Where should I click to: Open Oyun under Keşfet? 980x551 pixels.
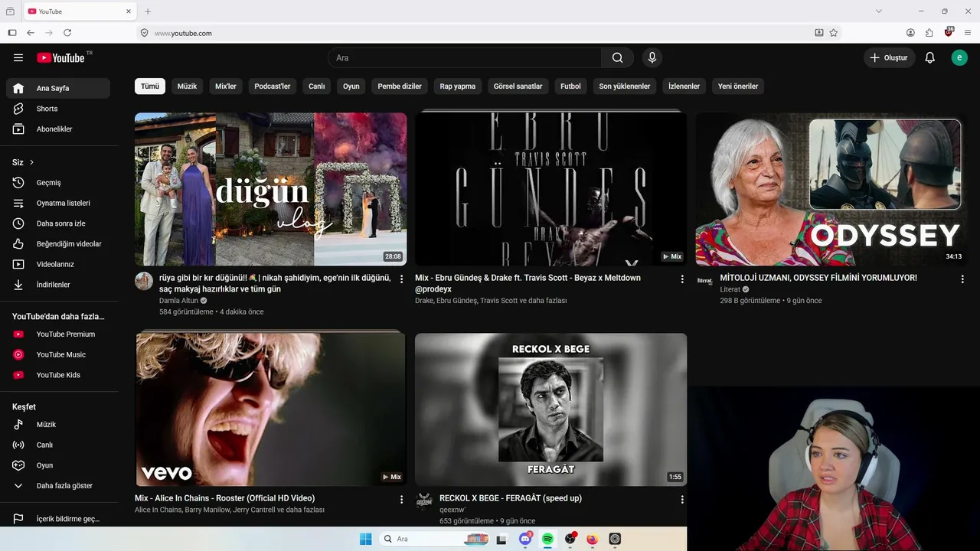point(58,465)
